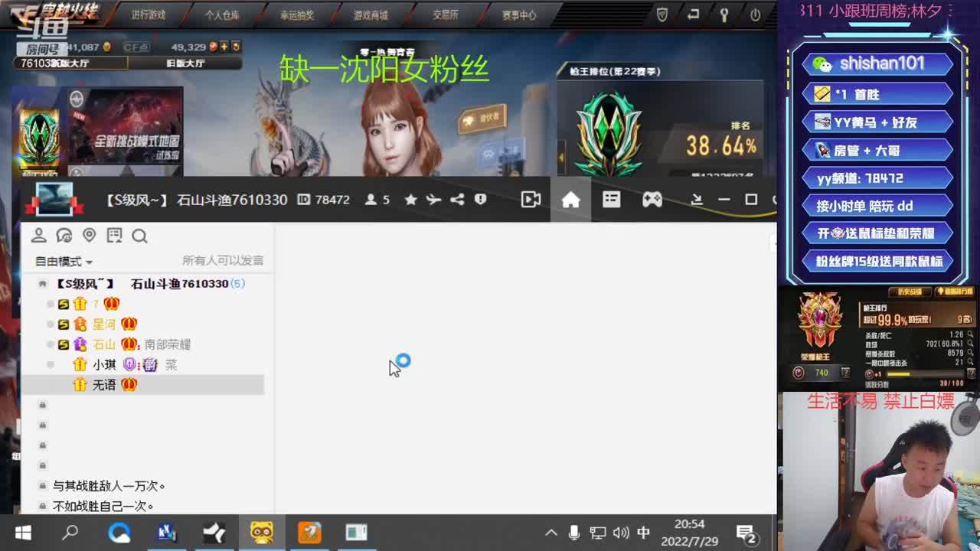Select user 无语 in the channel list
The width and height of the screenshot is (980, 551).
[104, 385]
